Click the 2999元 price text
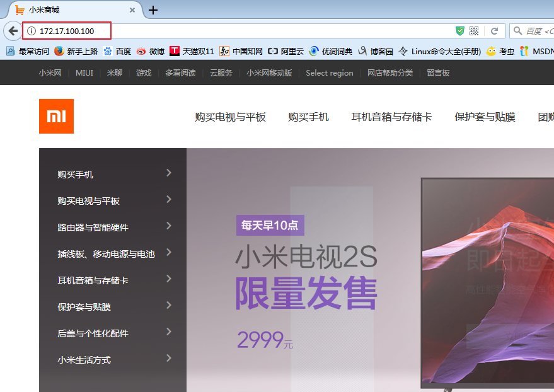The width and height of the screenshot is (554, 392). [x=265, y=340]
